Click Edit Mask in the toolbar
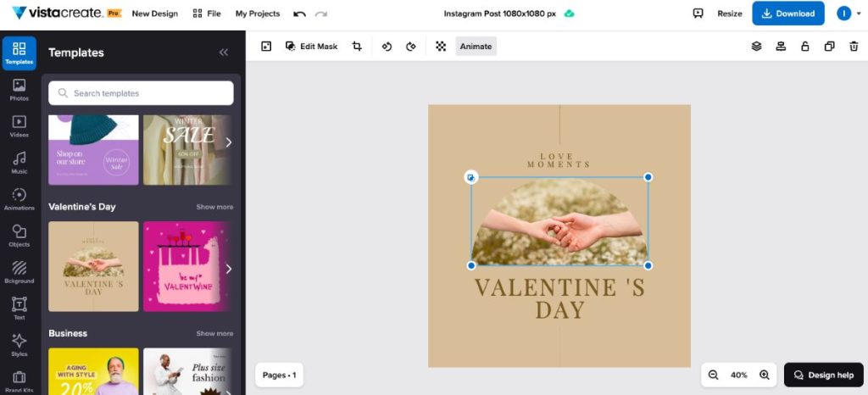Screen dimensions: 868x395 311,47
